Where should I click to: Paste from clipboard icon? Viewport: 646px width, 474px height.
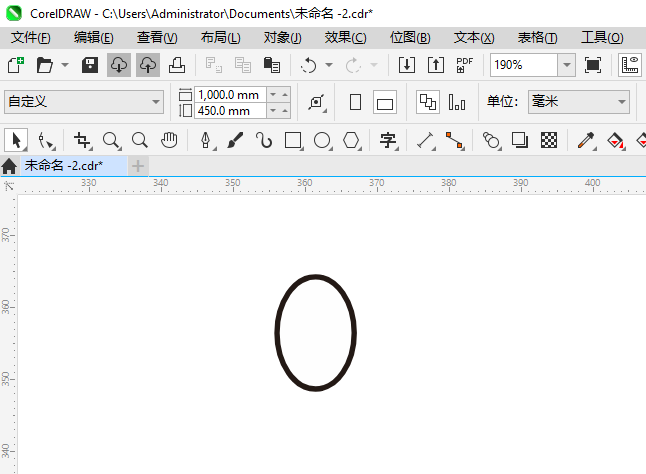tap(272, 65)
